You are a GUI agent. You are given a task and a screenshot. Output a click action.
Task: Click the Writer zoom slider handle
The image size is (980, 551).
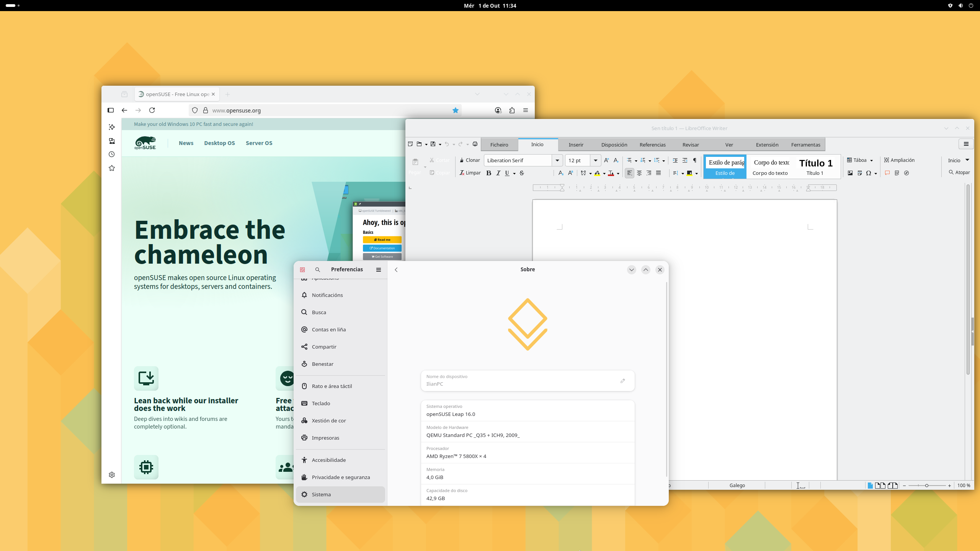click(x=926, y=486)
